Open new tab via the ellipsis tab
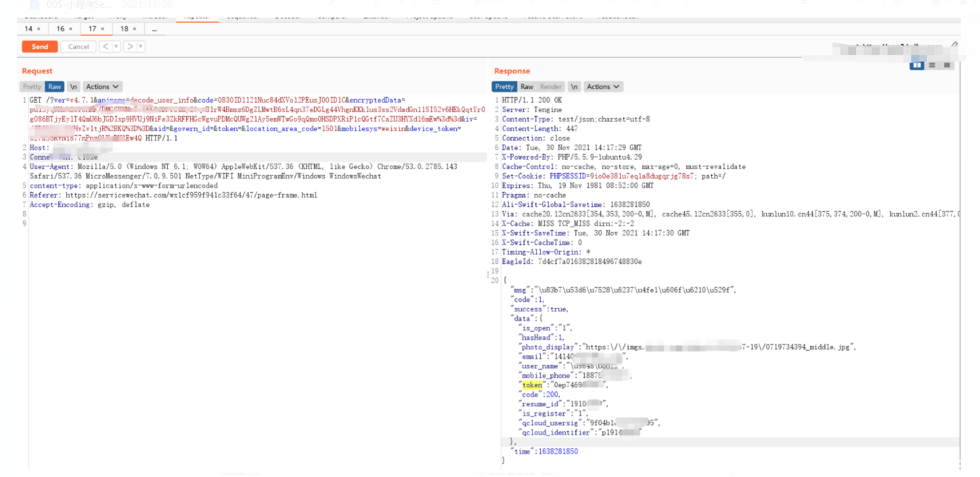Screen dimensions: 980x477 coord(155,29)
